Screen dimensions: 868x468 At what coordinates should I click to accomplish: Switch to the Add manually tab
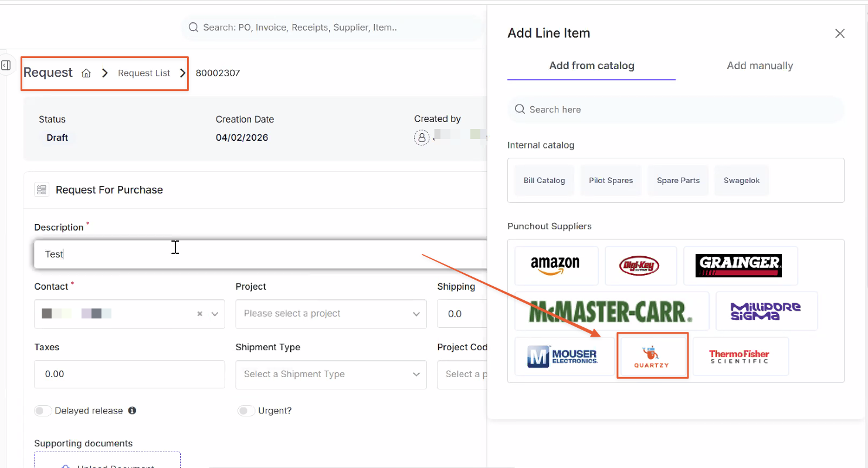760,66
